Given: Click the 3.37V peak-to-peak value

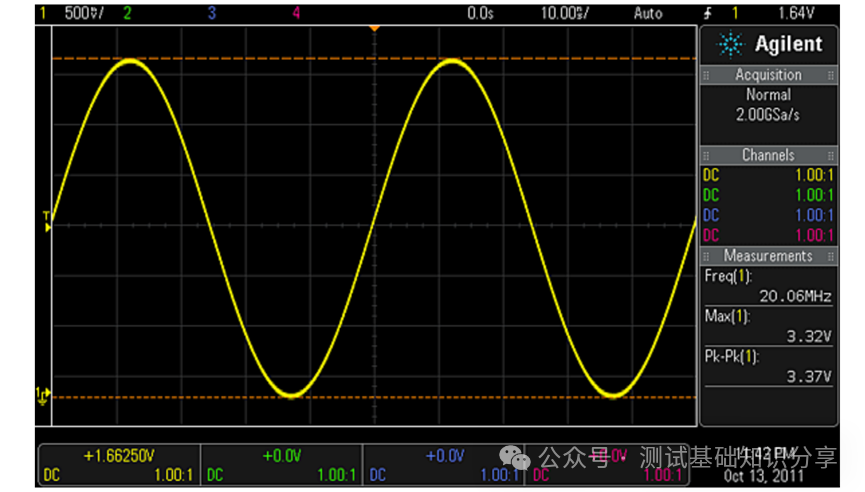Looking at the screenshot, I should click(x=809, y=377).
